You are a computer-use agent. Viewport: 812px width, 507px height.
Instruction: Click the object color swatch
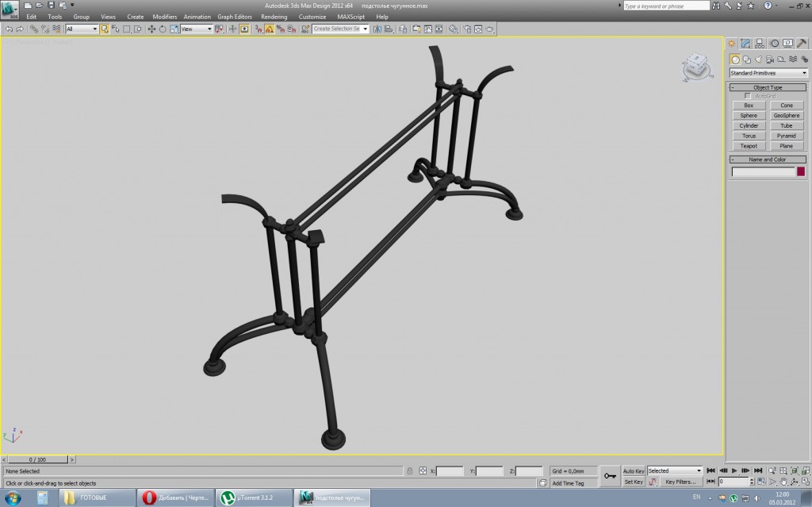click(801, 171)
